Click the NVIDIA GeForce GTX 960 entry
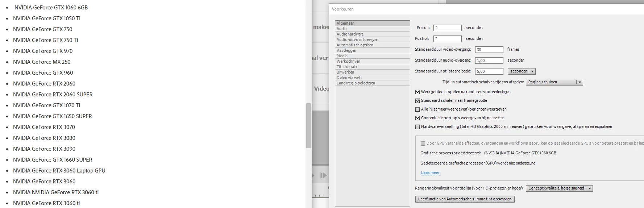Viewport: 644px width, 208px height. pyautogui.click(x=43, y=72)
